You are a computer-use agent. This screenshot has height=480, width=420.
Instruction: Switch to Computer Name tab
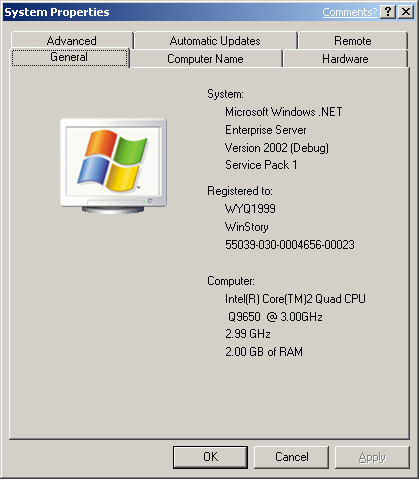tap(205, 59)
